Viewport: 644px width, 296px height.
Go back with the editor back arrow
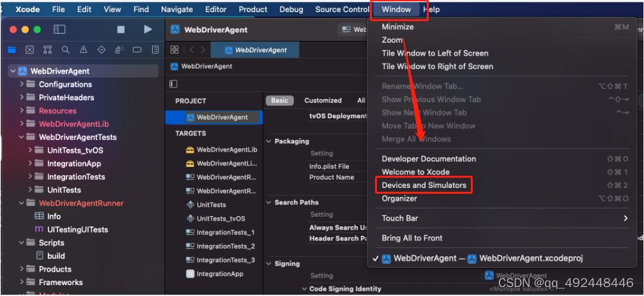point(192,50)
